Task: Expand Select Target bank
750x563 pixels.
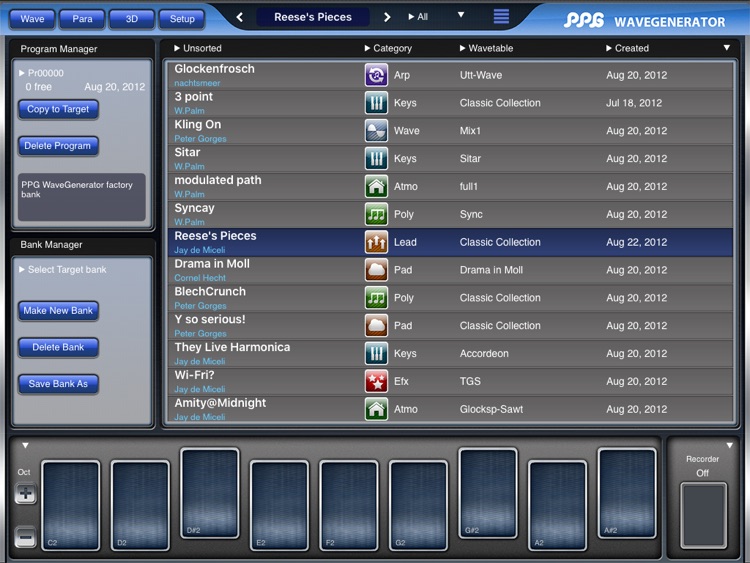Action: click(x=63, y=270)
